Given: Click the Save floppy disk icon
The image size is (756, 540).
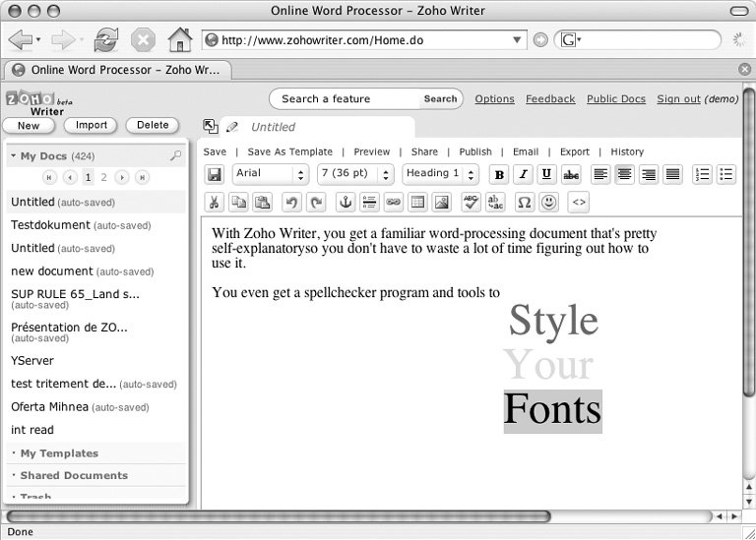Looking at the screenshot, I should [x=214, y=174].
